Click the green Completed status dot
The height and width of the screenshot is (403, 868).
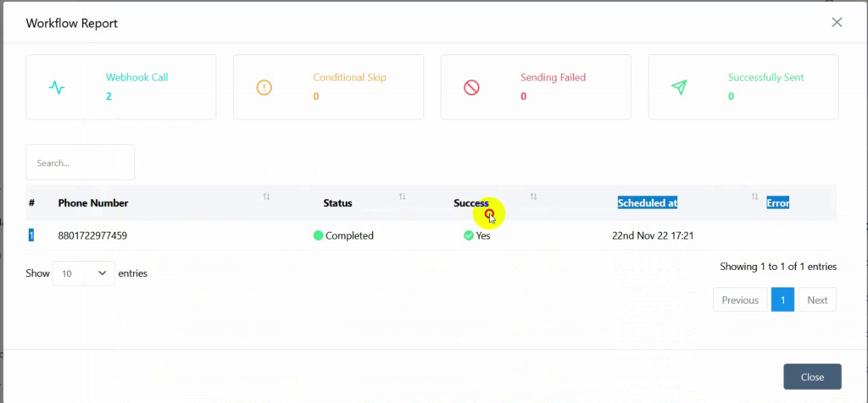click(319, 235)
